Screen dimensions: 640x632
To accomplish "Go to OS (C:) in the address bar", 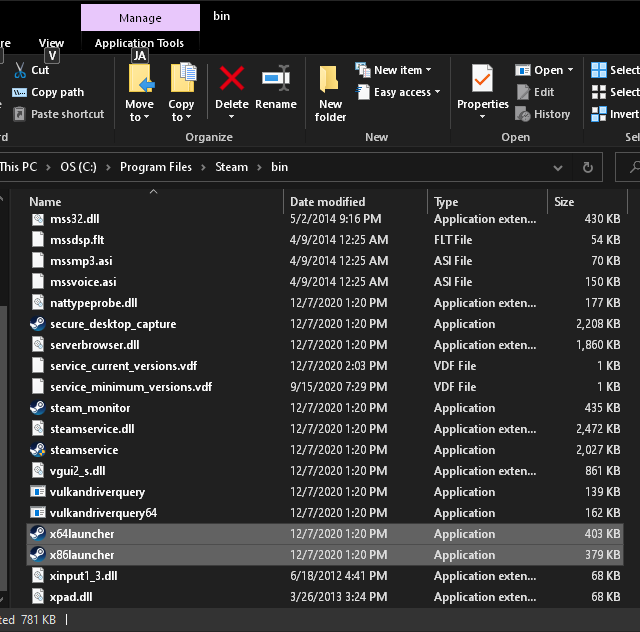I will coord(78,167).
